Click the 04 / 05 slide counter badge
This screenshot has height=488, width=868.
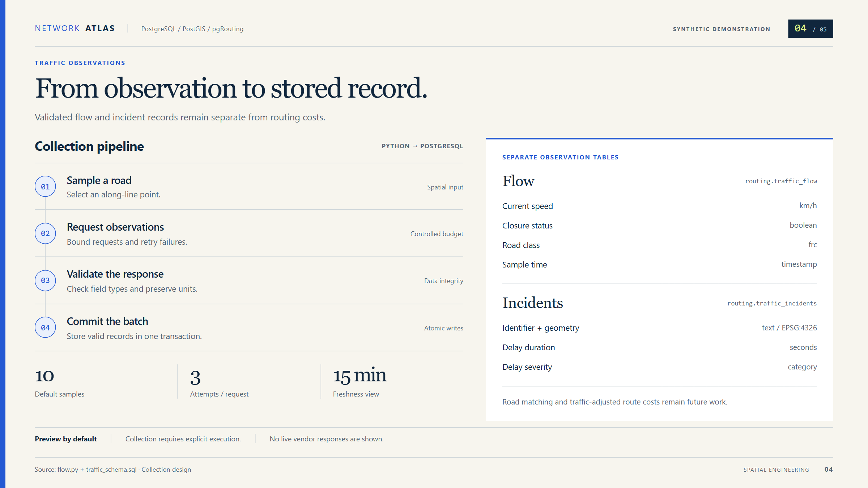coord(810,29)
